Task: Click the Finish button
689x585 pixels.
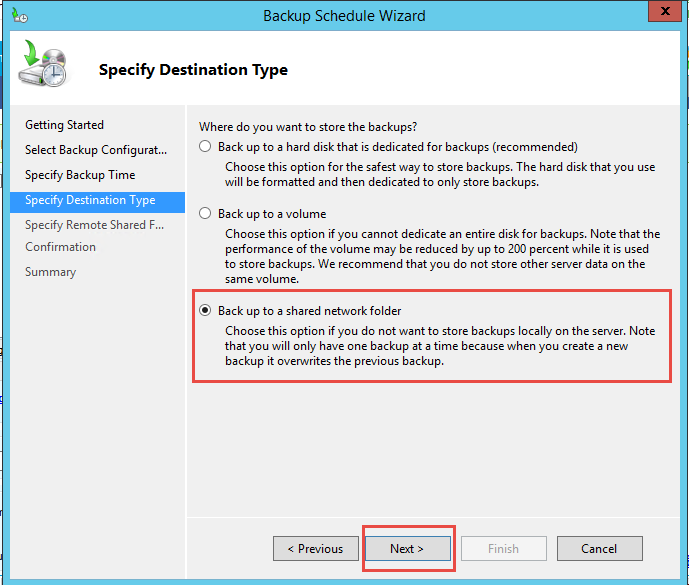Action: [504, 548]
